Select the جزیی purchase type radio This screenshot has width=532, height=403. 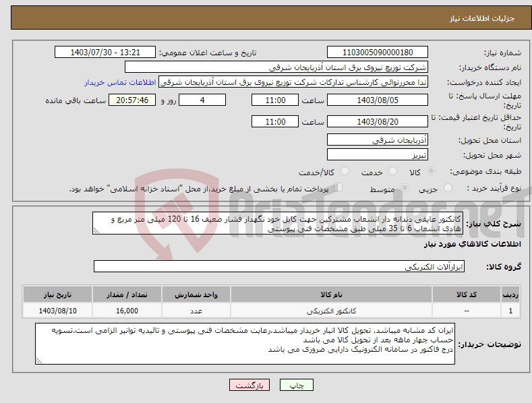click(448, 188)
